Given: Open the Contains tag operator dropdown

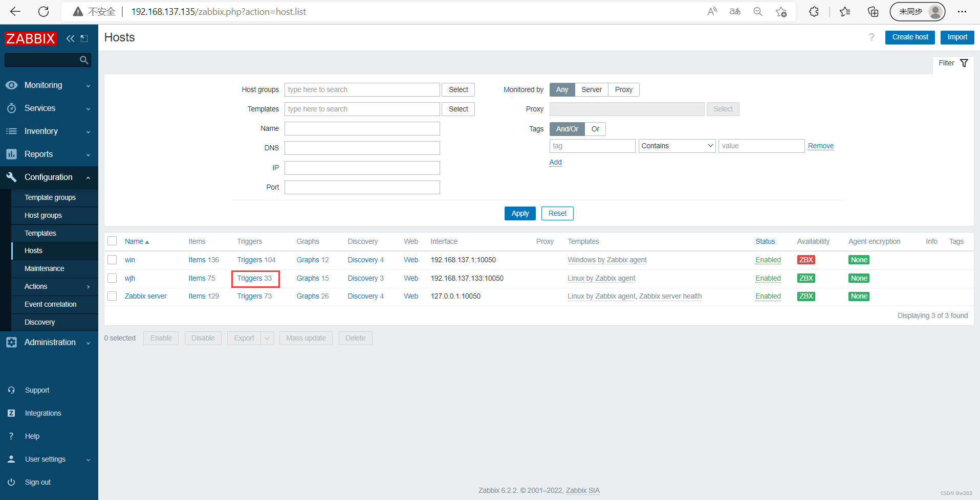Looking at the screenshot, I should coord(677,146).
